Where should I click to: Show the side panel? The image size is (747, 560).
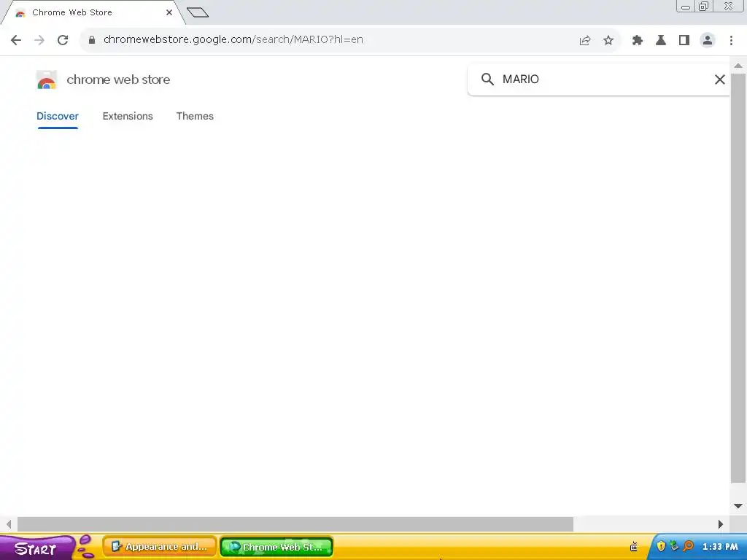pyautogui.click(x=684, y=41)
